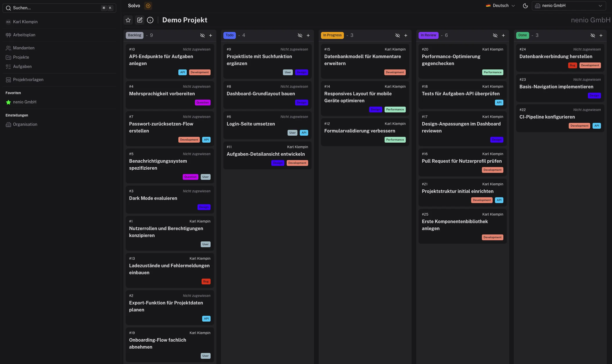The width and height of the screenshot is (612, 364).
Task: Click Question tag on Mehrsprachigkeit vorbereiten card
Action: pyautogui.click(x=202, y=103)
